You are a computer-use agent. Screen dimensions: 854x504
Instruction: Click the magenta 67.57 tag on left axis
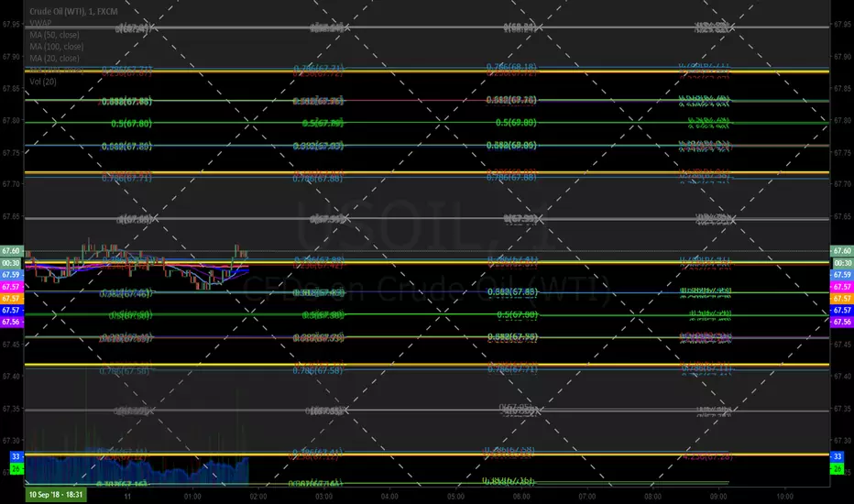pos(11,287)
